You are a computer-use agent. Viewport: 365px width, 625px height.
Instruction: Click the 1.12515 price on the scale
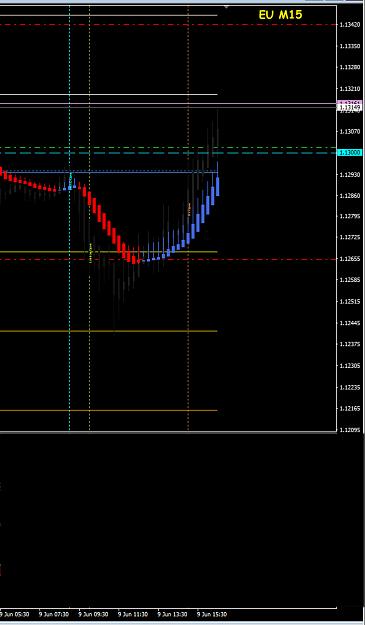(349, 302)
